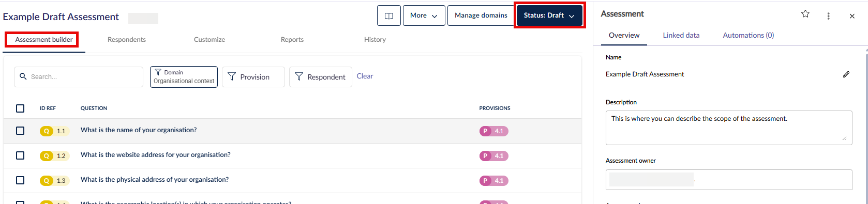This screenshot has width=868, height=204.
Task: Open provision 4.1 badge for physical address row
Action: point(494,181)
